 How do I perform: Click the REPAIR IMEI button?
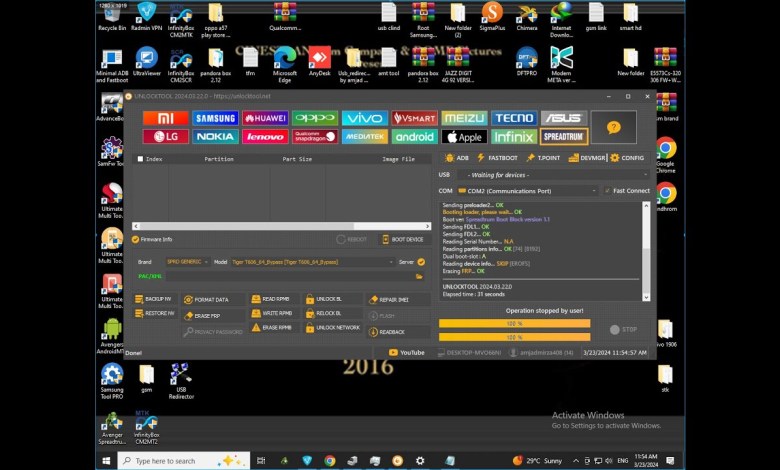[398, 299]
